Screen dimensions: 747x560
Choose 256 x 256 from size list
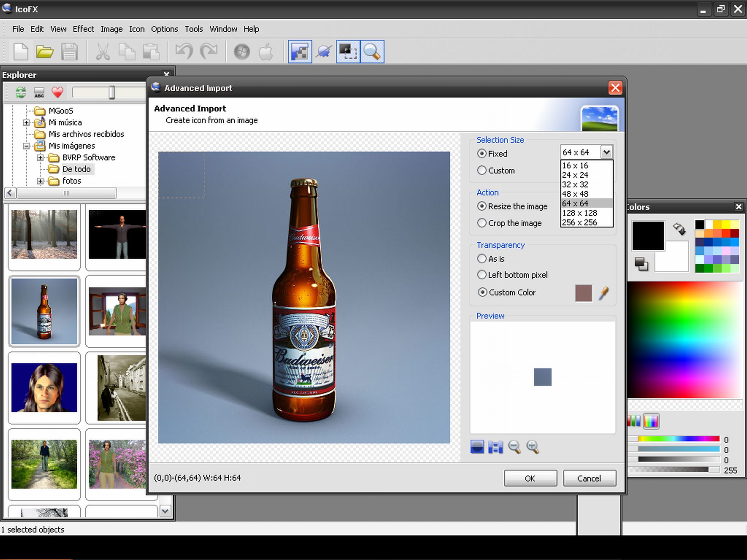[587, 222]
